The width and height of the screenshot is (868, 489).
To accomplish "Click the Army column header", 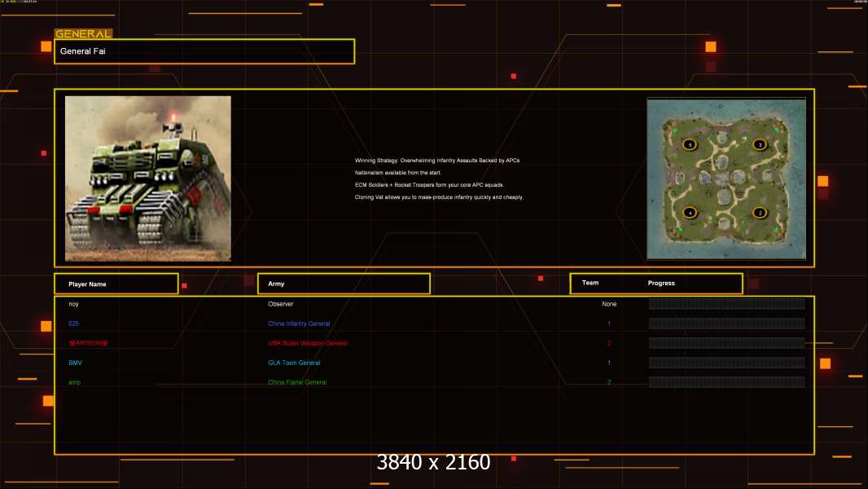I will click(x=344, y=284).
